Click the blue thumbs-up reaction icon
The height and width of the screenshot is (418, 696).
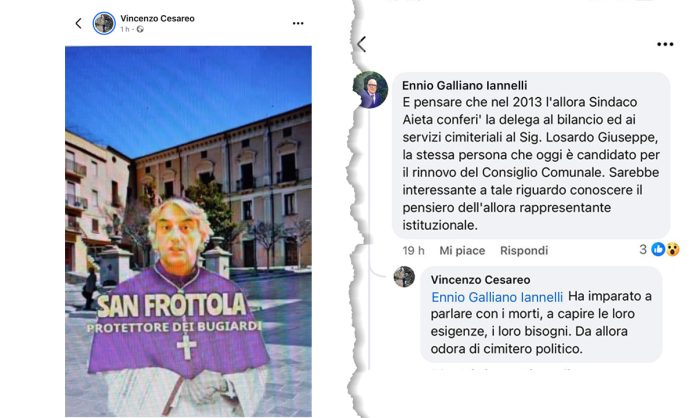coord(658,249)
